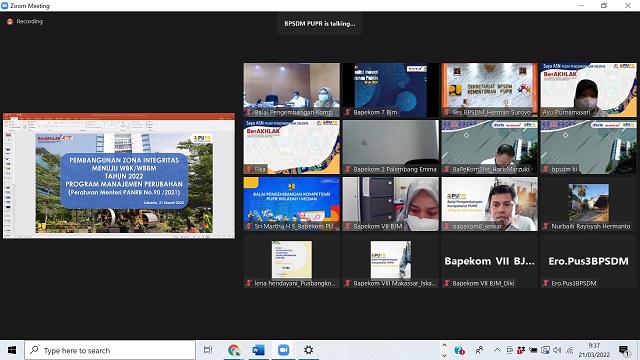Click the muted mic icon beside Ses BPSDM_Herman Suroyo

(447, 112)
